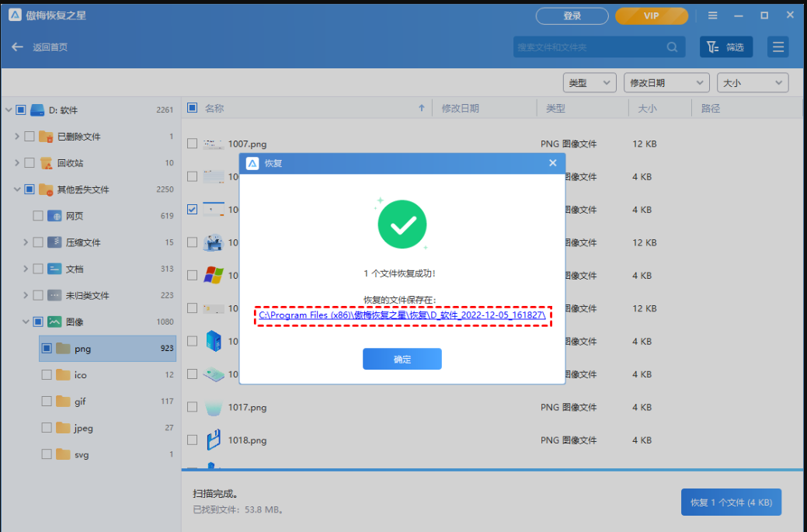Viewport: 807px width, 532px height.
Task: Check the 回收站 checkbox
Action: coord(30,162)
